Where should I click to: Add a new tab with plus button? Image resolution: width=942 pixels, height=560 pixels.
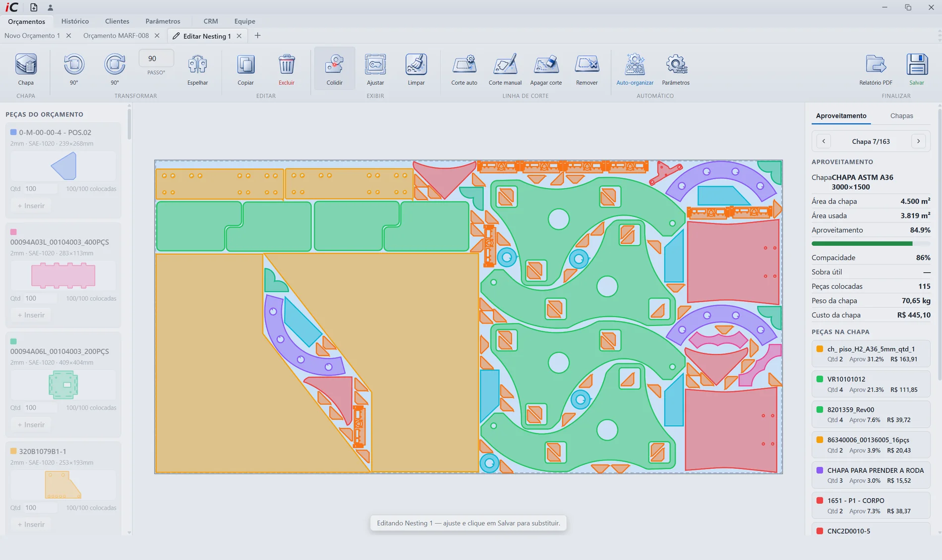click(x=257, y=36)
